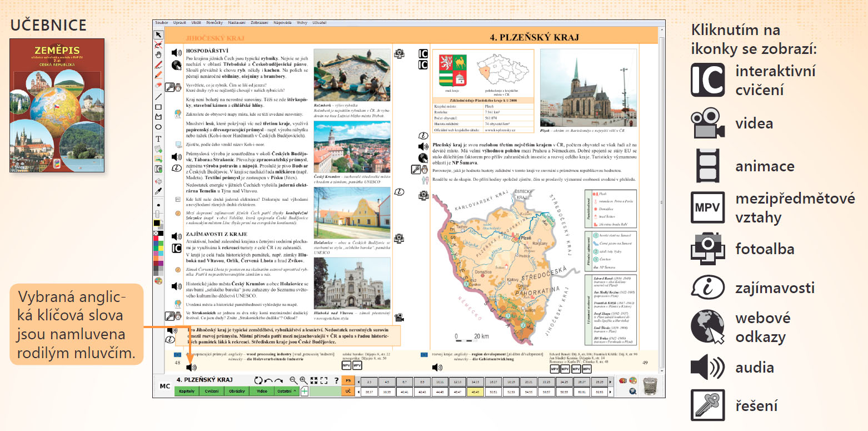Open the Vrstvy menu
Screen dimensions: 868x431
click(302, 23)
